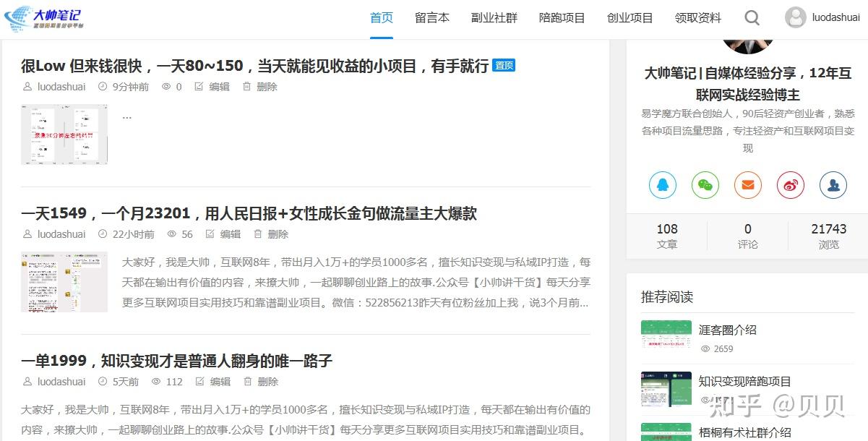868x441 pixels.
Task: Open post 很Low 但来钱很快 title
Action: tap(255, 66)
